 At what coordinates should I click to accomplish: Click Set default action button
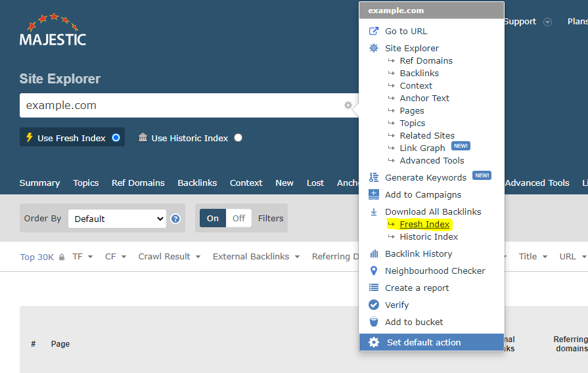pyautogui.click(x=431, y=342)
